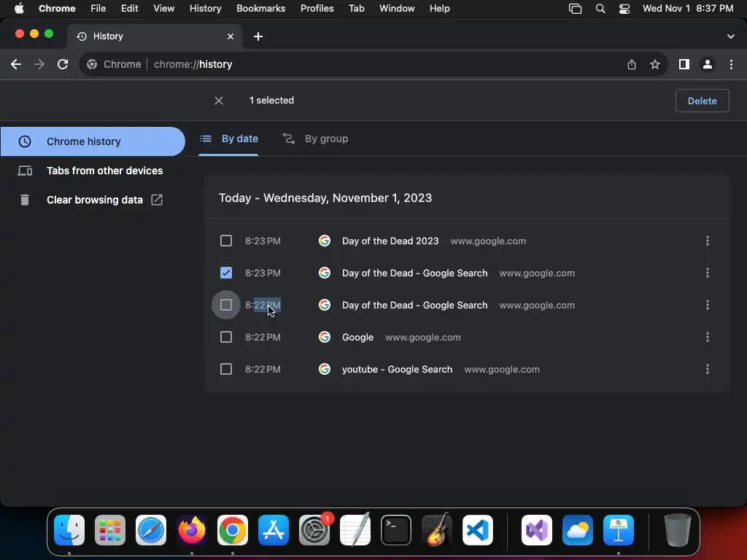Open Clear browsing data
Image resolution: width=747 pixels, height=560 pixels.
pyautogui.click(x=94, y=200)
